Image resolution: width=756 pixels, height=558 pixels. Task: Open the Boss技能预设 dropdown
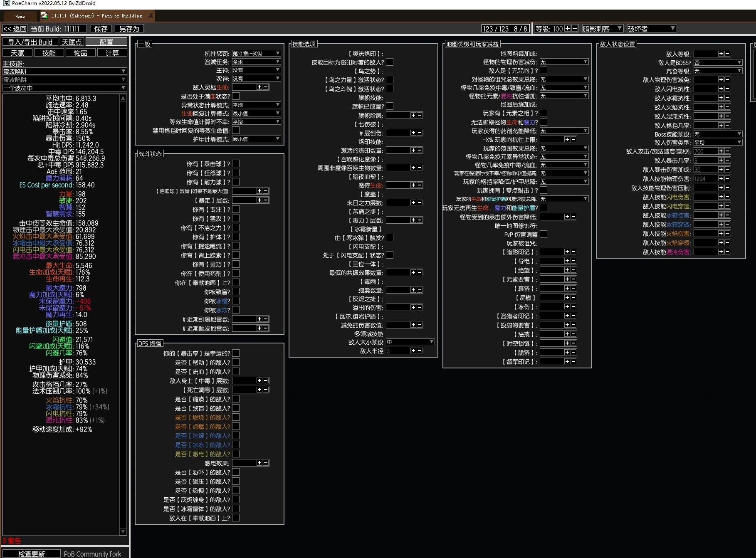point(718,134)
